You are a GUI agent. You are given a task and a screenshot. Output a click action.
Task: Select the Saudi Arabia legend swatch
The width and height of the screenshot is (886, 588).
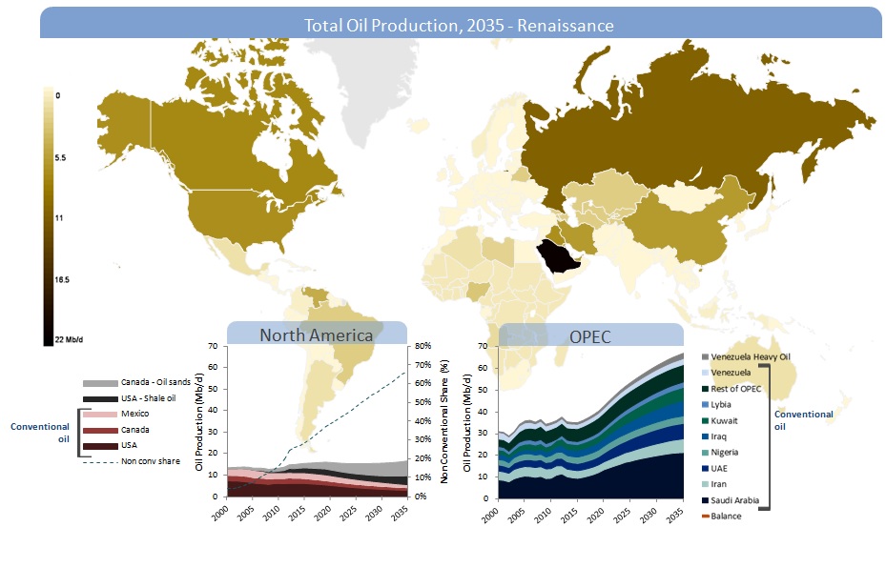click(705, 499)
